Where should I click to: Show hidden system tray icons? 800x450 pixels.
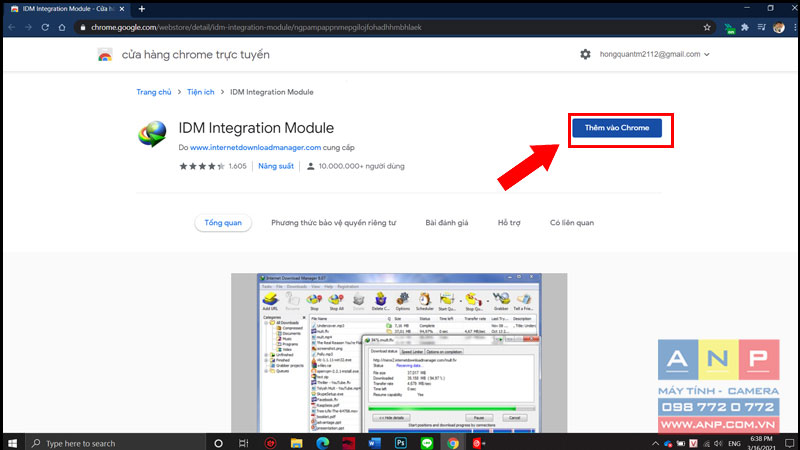click(x=656, y=443)
